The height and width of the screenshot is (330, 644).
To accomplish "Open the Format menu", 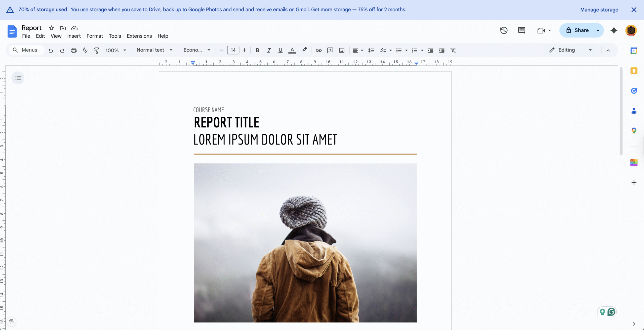I will click(x=95, y=36).
